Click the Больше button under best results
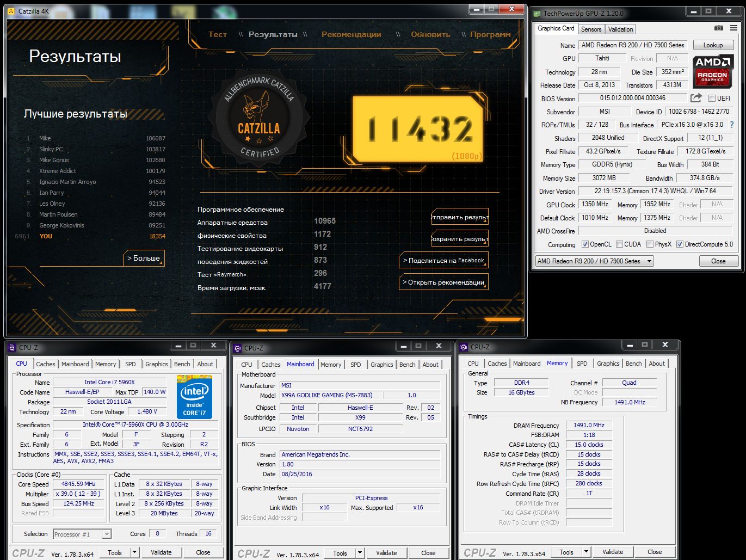The height and width of the screenshot is (560, 746). [x=144, y=258]
